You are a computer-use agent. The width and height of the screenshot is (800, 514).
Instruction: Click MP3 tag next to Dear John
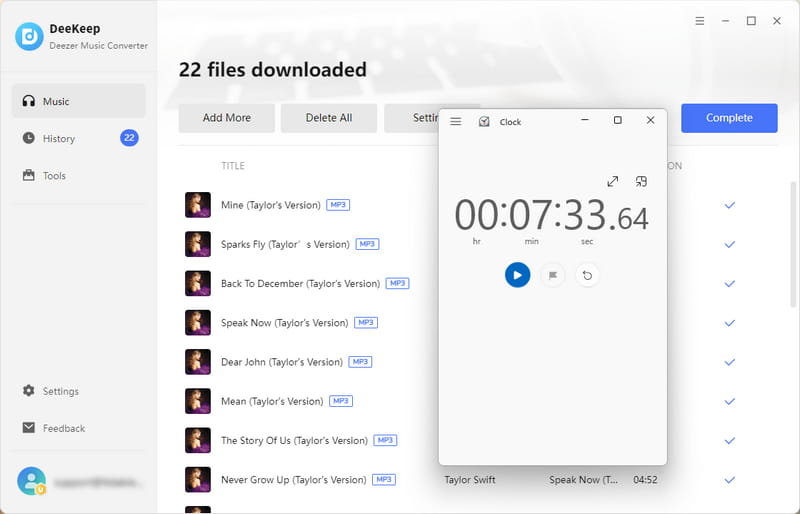360,362
